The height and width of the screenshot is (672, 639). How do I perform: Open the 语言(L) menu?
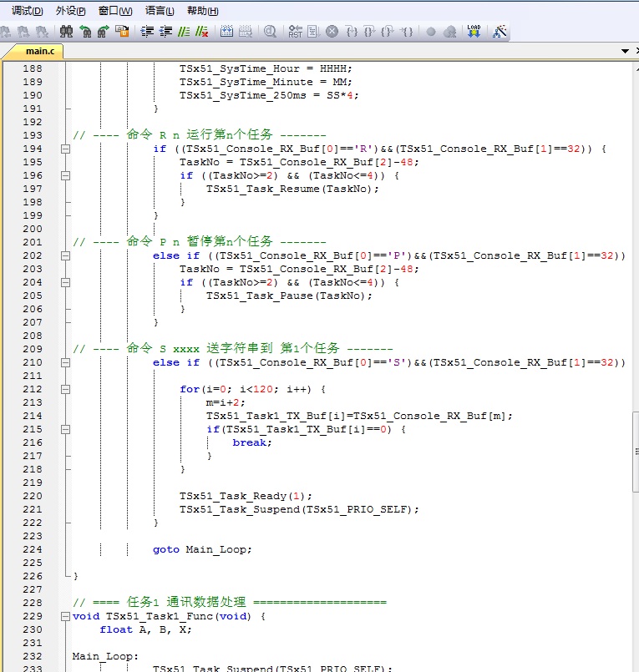(x=160, y=11)
